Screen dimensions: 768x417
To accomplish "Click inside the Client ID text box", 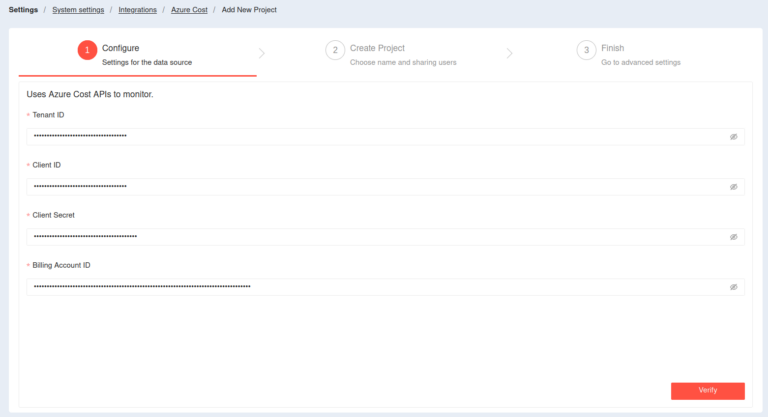I will [370, 186].
